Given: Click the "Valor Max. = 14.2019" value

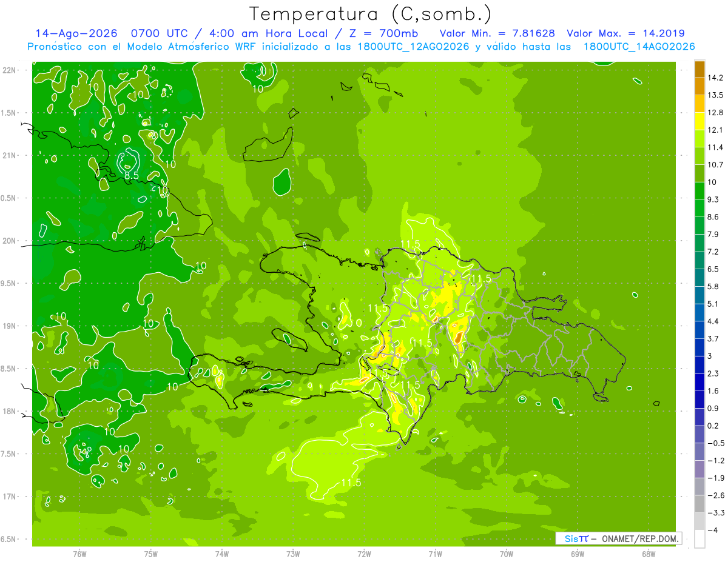Looking at the screenshot, I should 626,33.
